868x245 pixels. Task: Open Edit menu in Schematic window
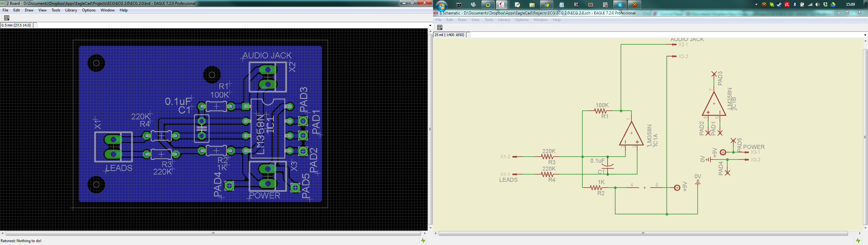pos(450,20)
